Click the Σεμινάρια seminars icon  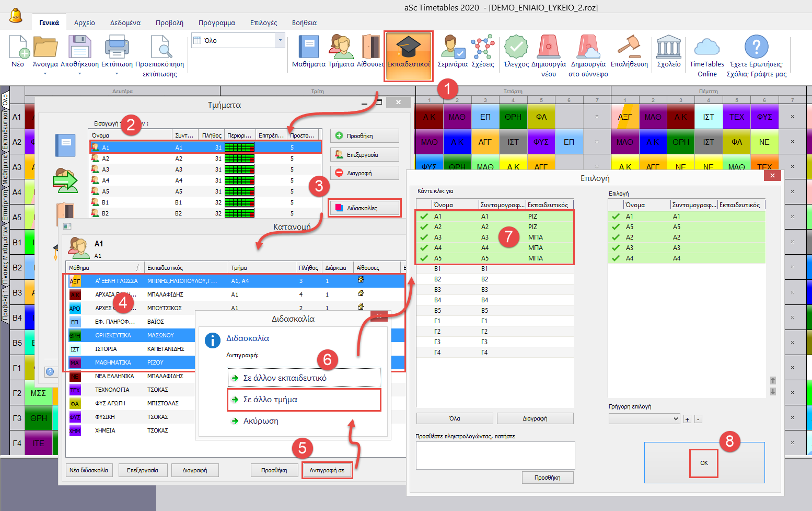coord(452,51)
